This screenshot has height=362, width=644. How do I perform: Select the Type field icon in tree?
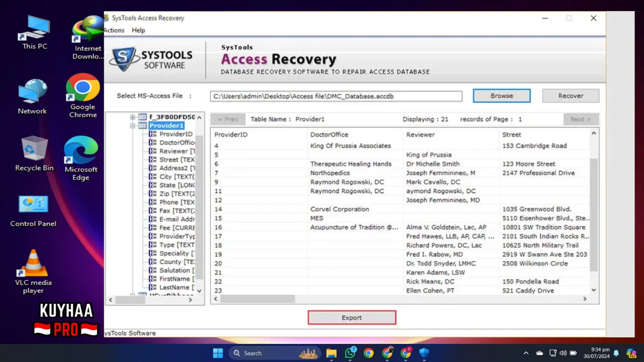pos(153,245)
